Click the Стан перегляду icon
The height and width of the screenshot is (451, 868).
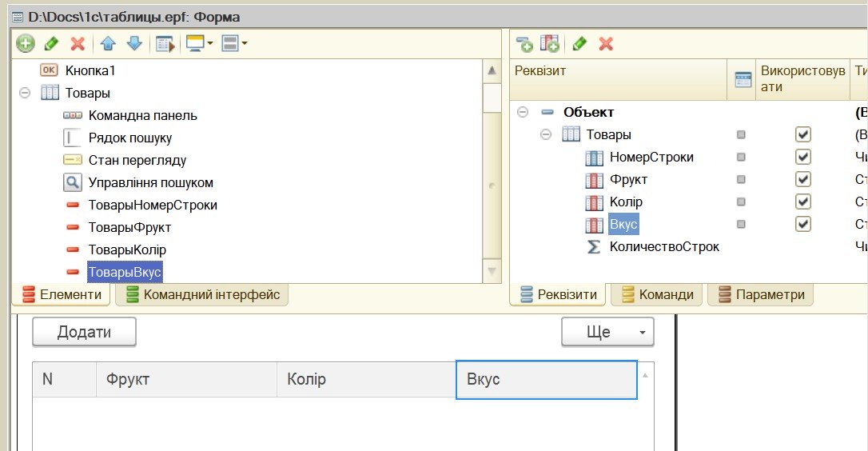point(73,160)
